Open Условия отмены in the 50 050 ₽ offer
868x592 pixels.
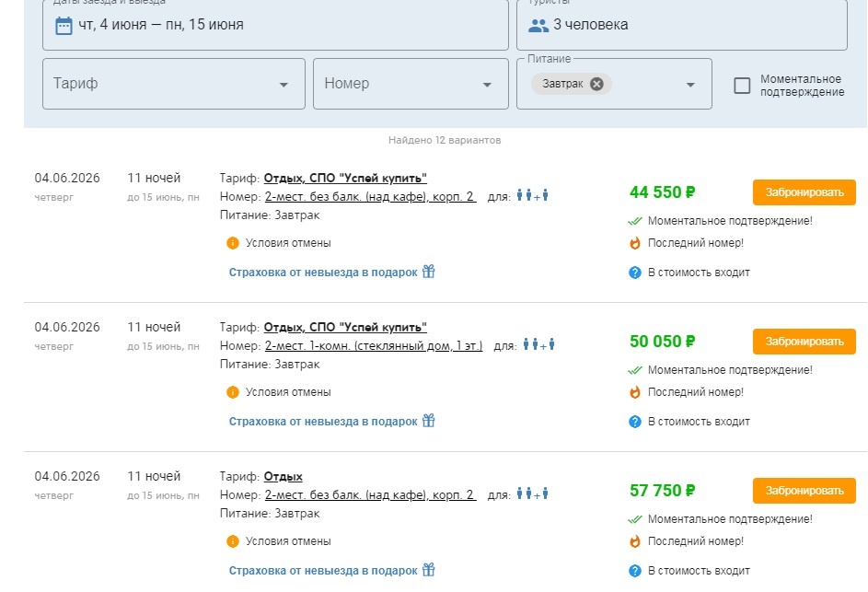(288, 392)
